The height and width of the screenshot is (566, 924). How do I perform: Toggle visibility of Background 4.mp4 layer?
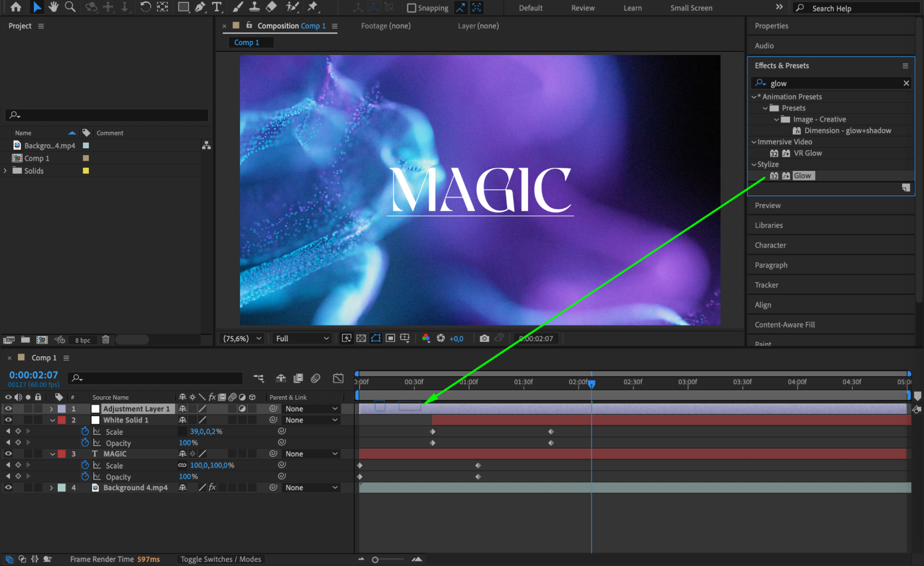coord(8,487)
